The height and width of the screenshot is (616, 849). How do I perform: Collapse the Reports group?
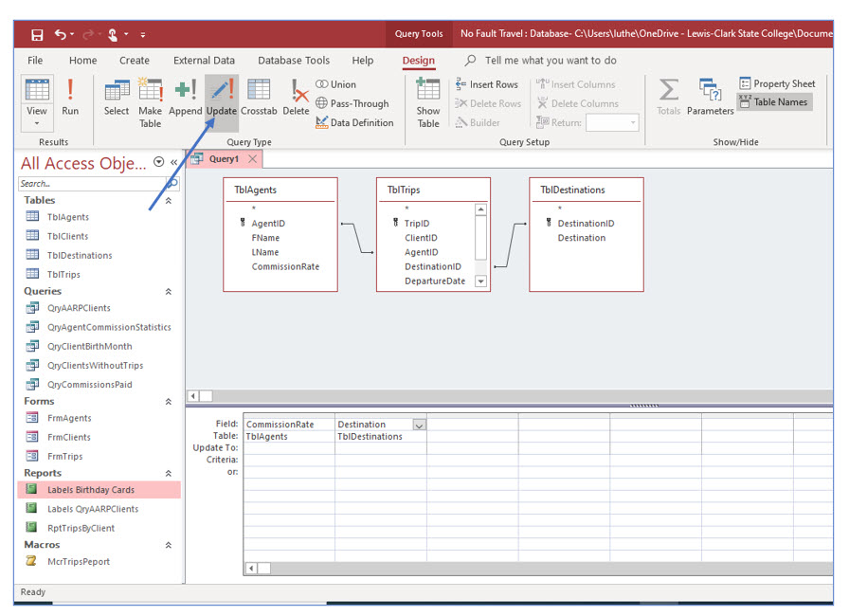[x=169, y=473]
